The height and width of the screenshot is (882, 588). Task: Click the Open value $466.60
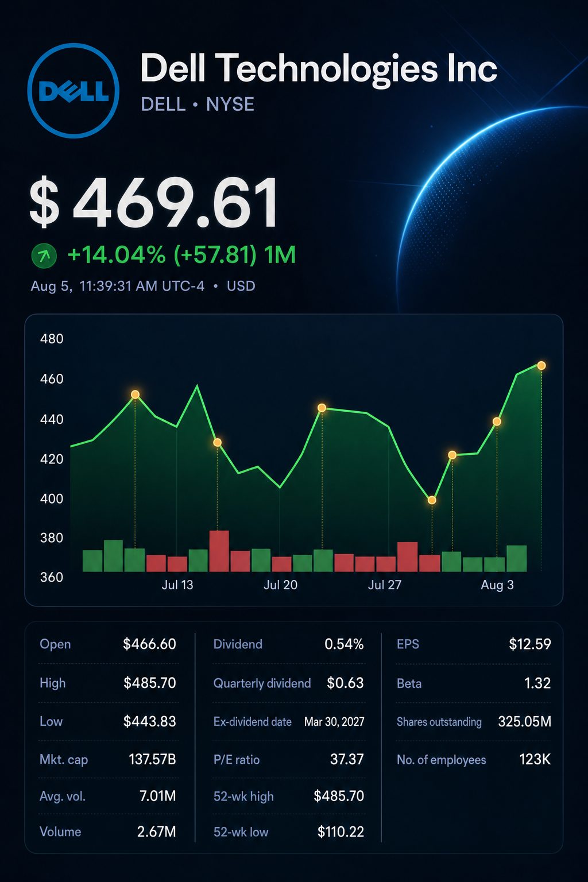point(149,644)
